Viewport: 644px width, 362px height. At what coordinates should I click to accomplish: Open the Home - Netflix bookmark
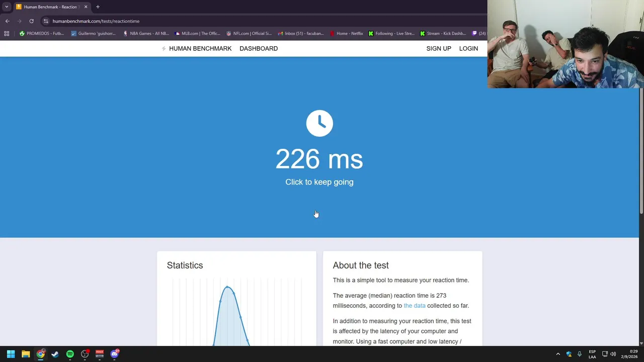(x=347, y=34)
